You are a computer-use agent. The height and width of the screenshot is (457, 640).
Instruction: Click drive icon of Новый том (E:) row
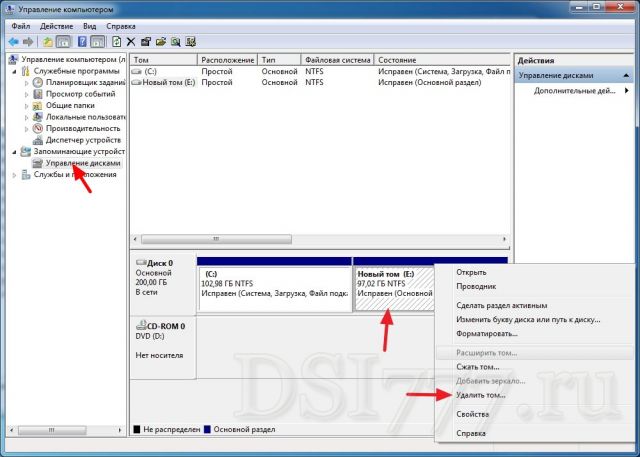pos(136,82)
